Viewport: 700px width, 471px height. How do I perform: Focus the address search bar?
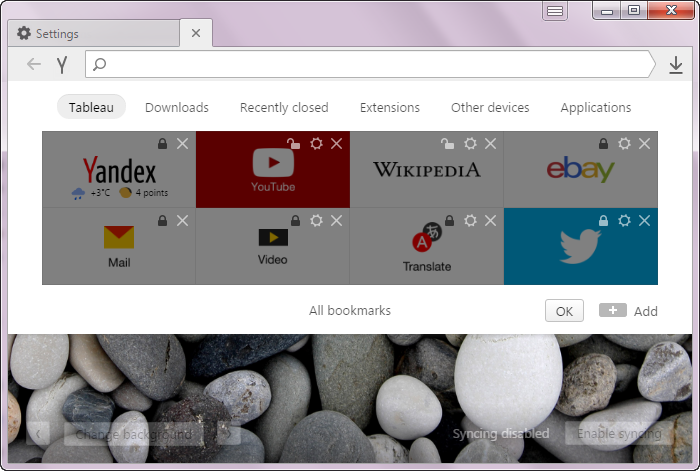point(370,64)
